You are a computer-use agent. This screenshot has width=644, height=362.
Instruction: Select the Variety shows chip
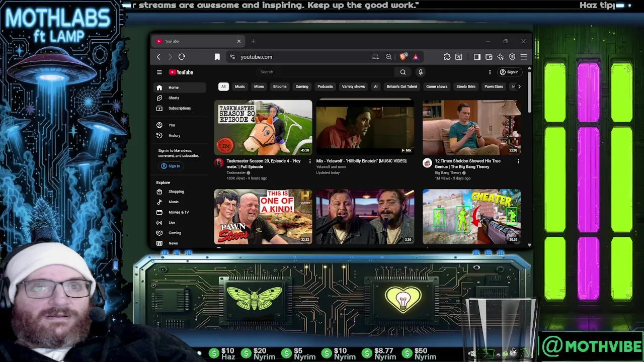click(x=353, y=86)
